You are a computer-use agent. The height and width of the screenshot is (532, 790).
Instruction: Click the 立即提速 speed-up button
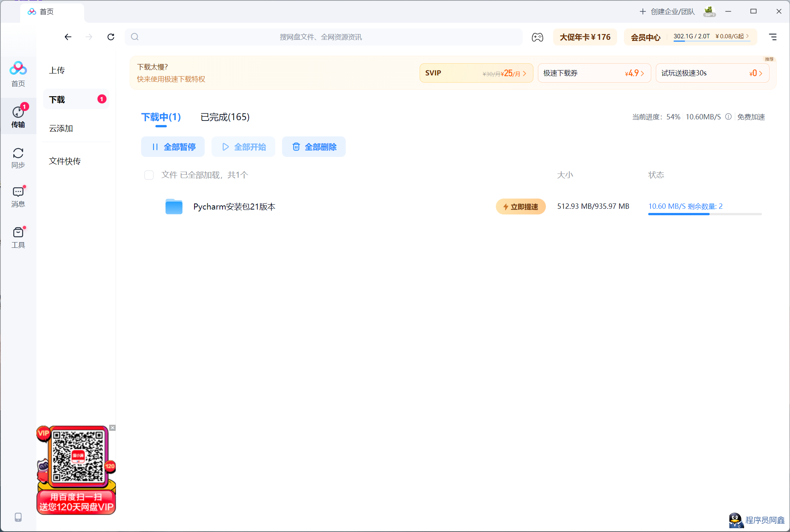point(520,207)
